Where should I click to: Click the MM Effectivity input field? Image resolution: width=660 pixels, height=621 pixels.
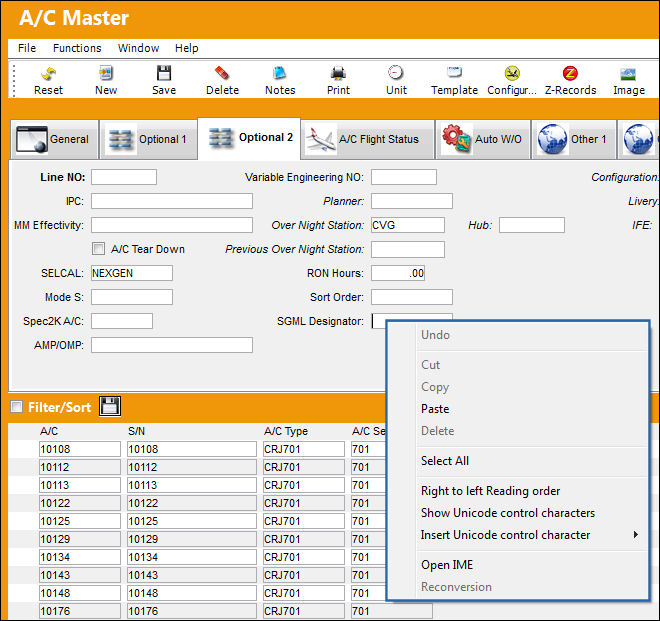172,225
